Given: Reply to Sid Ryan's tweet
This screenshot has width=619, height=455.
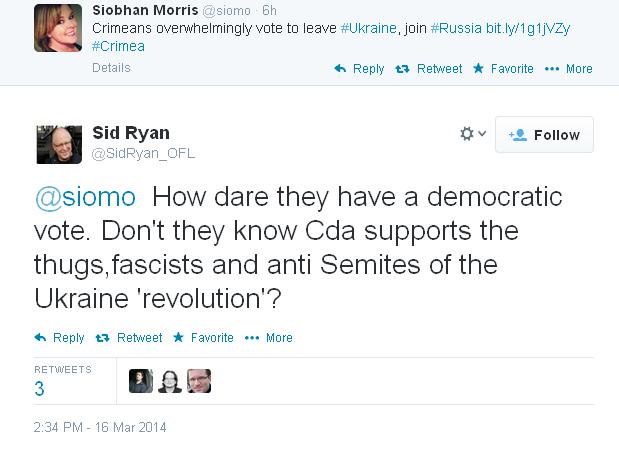Looking at the screenshot, I should click(59, 338).
